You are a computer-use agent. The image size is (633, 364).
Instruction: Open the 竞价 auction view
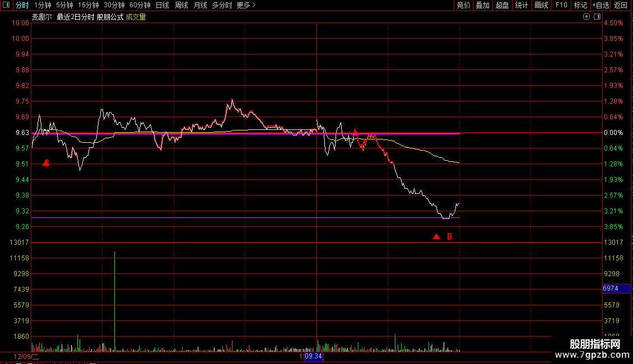[463, 5]
